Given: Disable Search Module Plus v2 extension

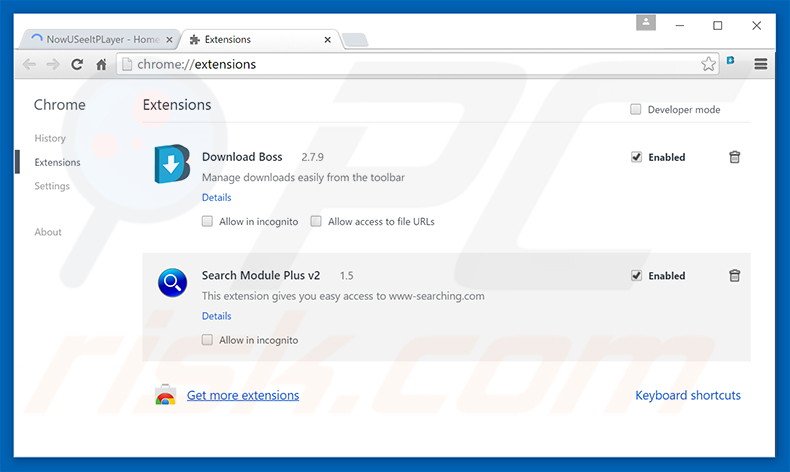Looking at the screenshot, I should click(x=636, y=276).
